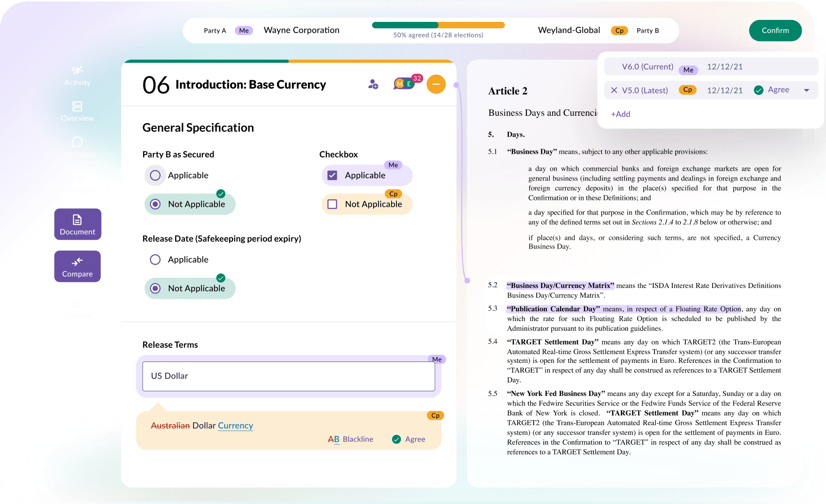826x504 pixels.
Task: Click the Weyland-Global party name
Action: (569, 30)
